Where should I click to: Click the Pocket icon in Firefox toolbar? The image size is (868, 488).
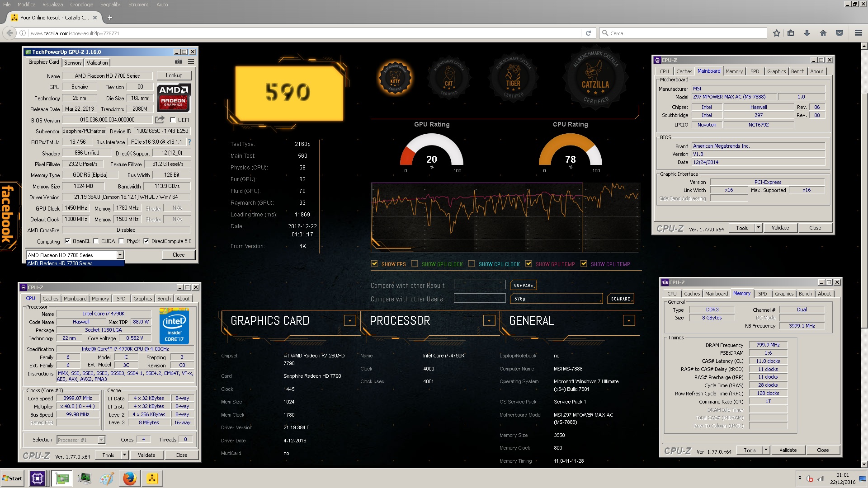coord(840,33)
